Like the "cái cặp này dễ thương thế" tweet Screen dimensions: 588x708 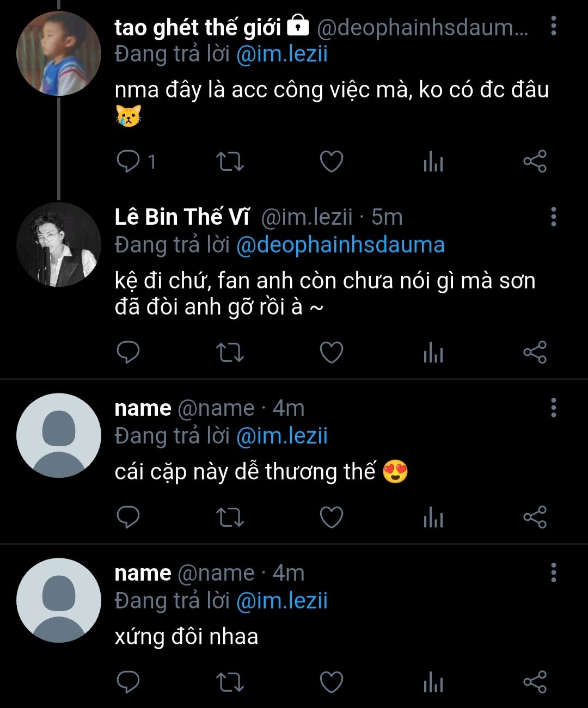coord(331,518)
